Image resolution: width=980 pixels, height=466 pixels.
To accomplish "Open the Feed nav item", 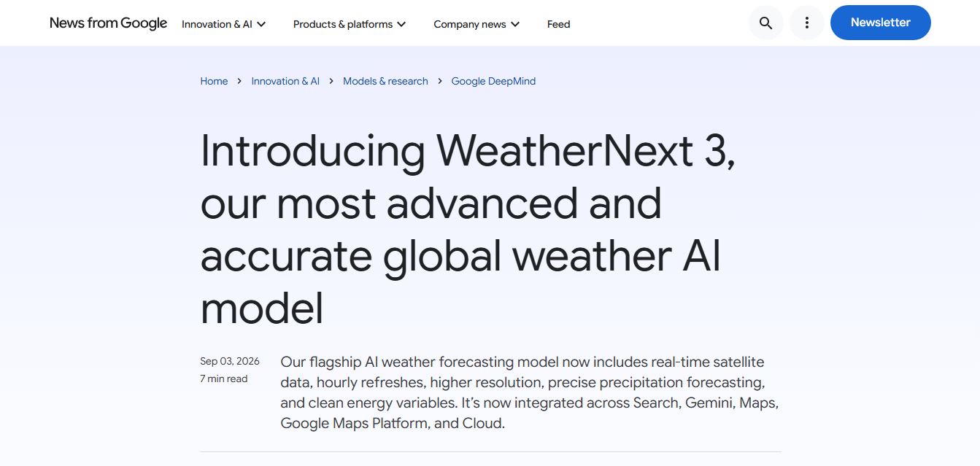I will point(558,24).
